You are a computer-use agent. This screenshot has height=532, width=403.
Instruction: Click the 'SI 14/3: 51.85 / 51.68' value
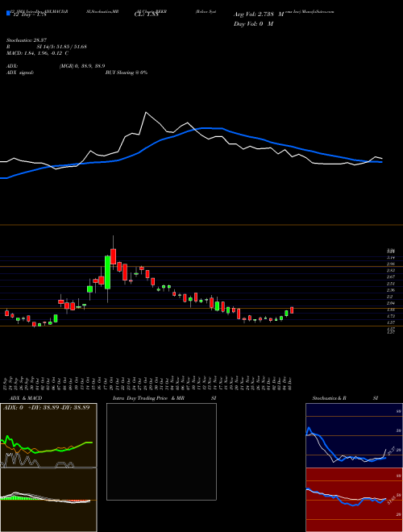click(x=62, y=47)
